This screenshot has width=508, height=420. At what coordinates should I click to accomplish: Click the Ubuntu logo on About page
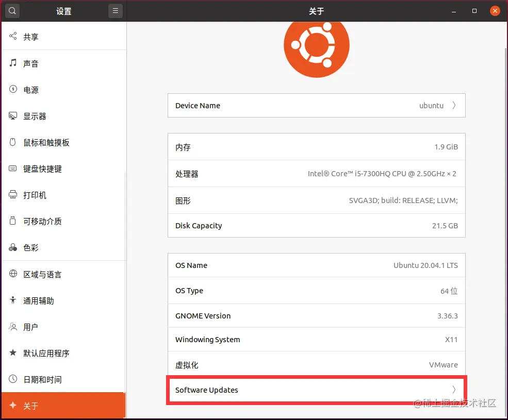(x=317, y=48)
